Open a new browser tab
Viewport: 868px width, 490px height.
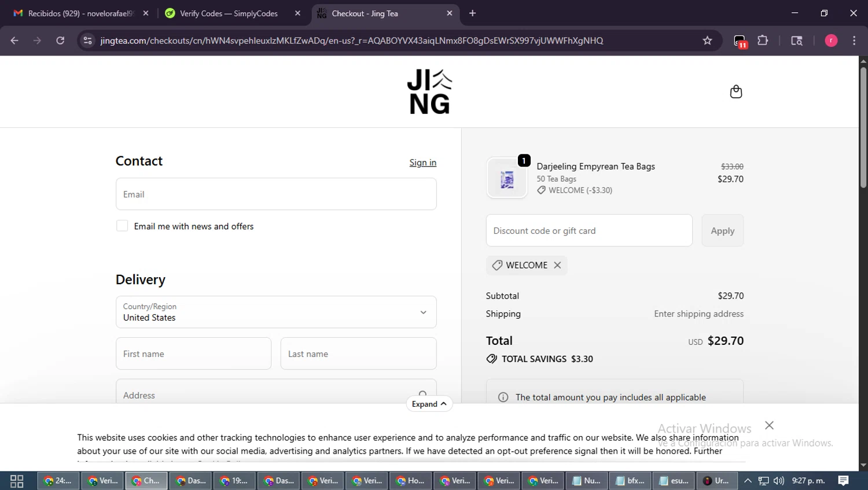[473, 13]
